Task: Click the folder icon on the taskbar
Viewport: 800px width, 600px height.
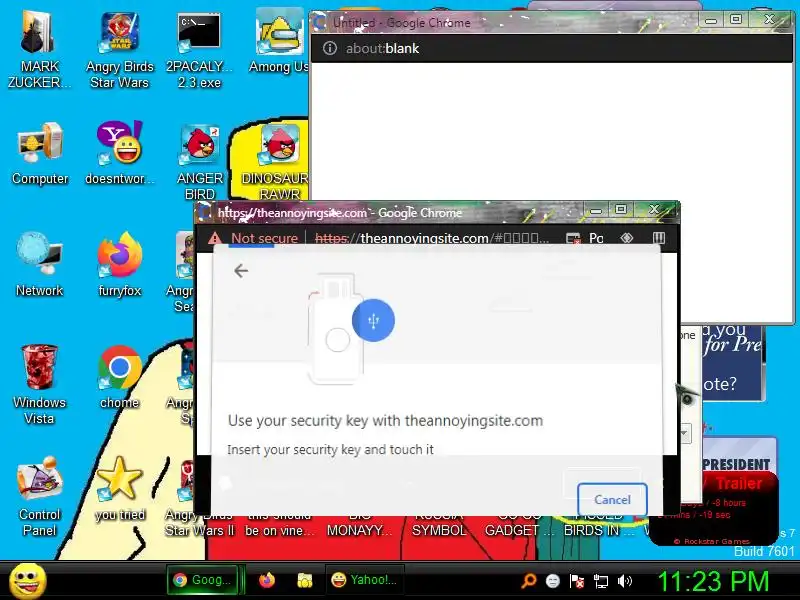Action: click(305, 580)
